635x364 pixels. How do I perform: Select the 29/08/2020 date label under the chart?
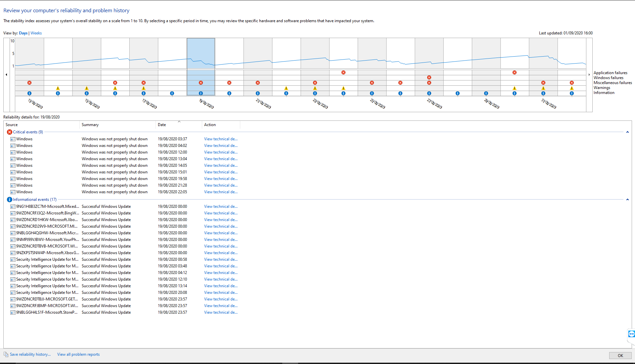click(492, 104)
